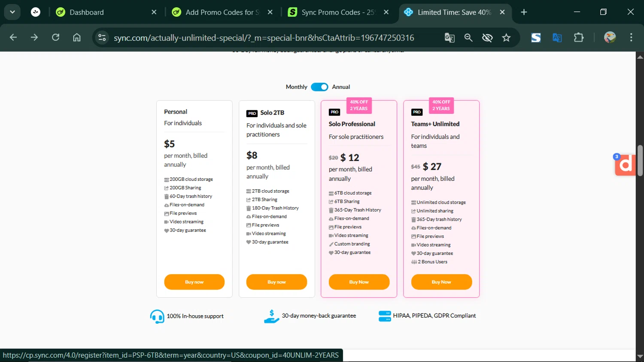Click the 40% OFF badge on Solo Professional
The width and height of the screenshot is (644, 362).
coord(359,105)
